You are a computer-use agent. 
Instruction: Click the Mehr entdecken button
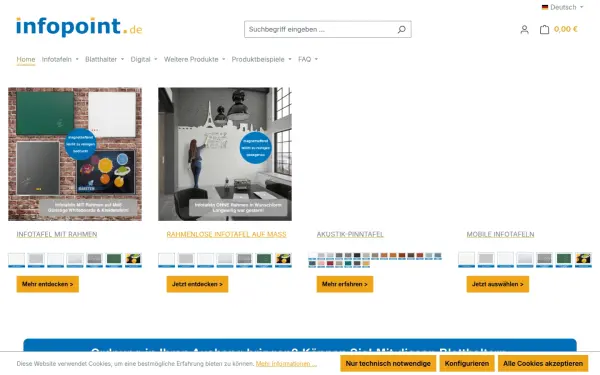pyautogui.click(x=47, y=284)
